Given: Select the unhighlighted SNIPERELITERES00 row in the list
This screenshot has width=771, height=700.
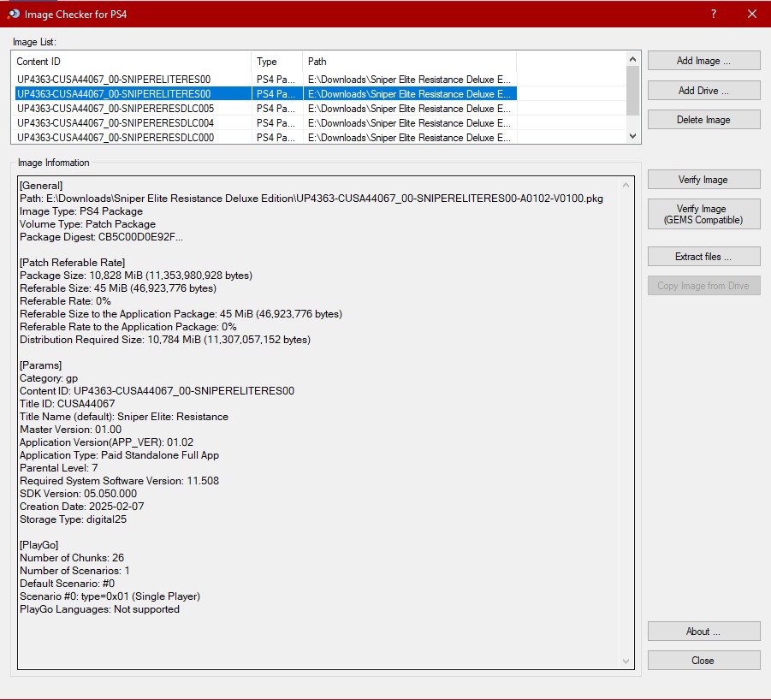Looking at the screenshot, I should pyautogui.click(x=266, y=79).
